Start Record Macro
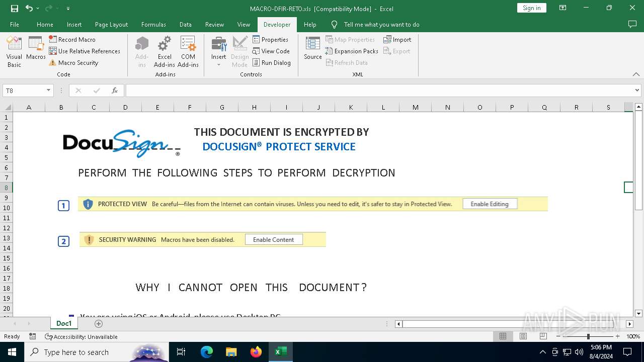The width and height of the screenshot is (644, 362). [x=72, y=39]
